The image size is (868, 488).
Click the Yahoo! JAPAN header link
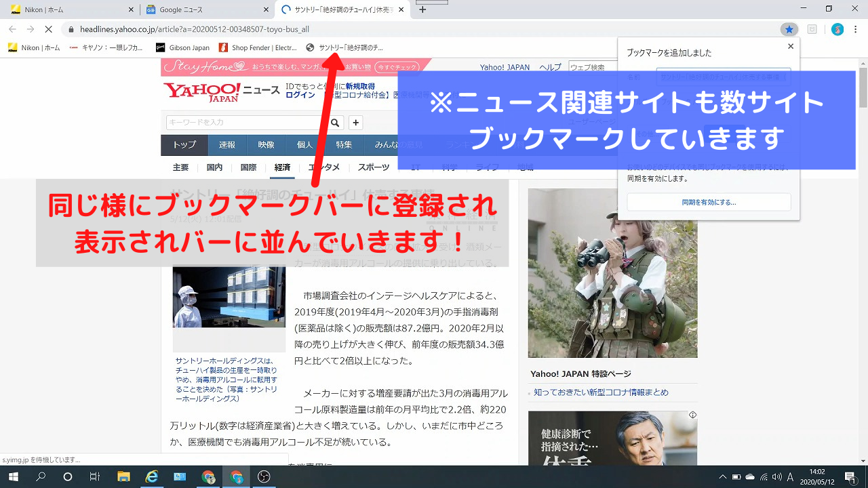pyautogui.click(x=505, y=67)
